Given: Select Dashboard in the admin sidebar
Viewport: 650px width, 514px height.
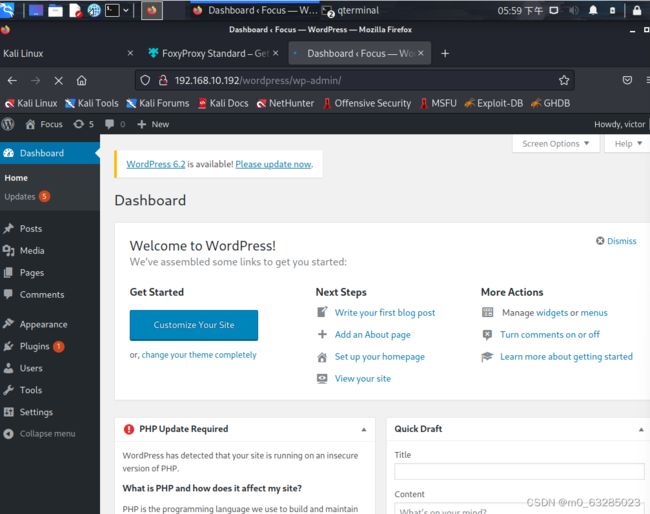Looking at the screenshot, I should pyautogui.click(x=50, y=153).
